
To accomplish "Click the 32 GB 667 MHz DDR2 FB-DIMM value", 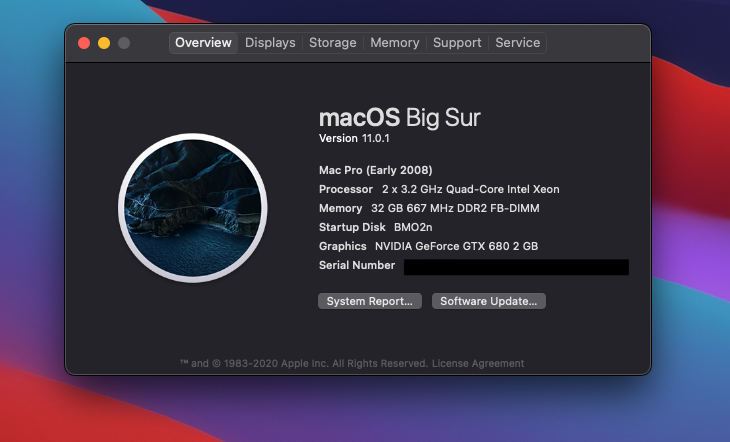I will (x=455, y=208).
